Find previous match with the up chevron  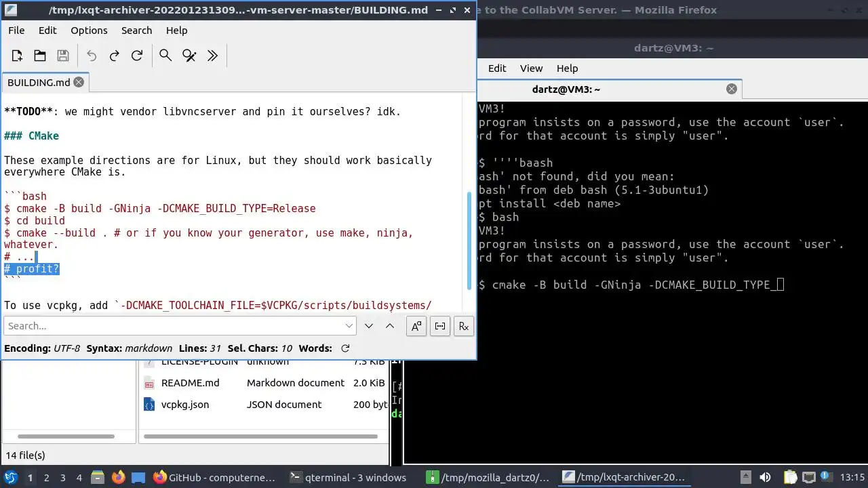390,326
